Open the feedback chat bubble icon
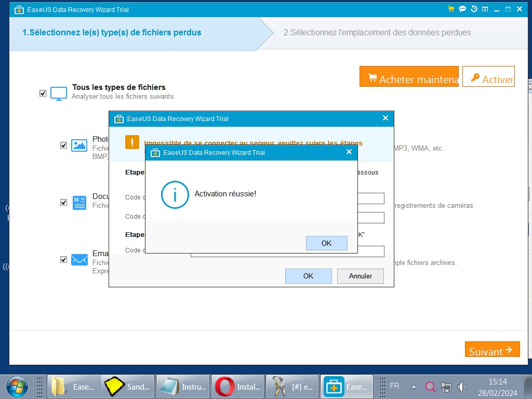This screenshot has width=532, height=399. coord(462,9)
